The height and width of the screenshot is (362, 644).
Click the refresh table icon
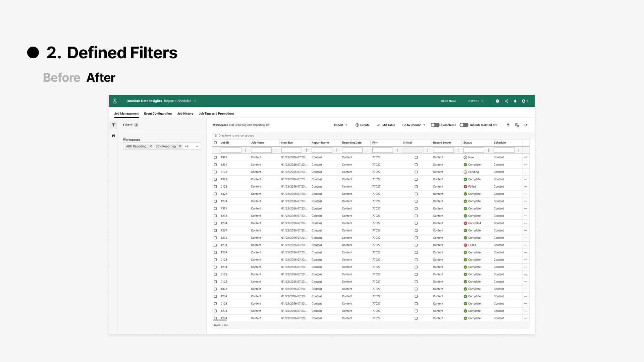(526, 125)
